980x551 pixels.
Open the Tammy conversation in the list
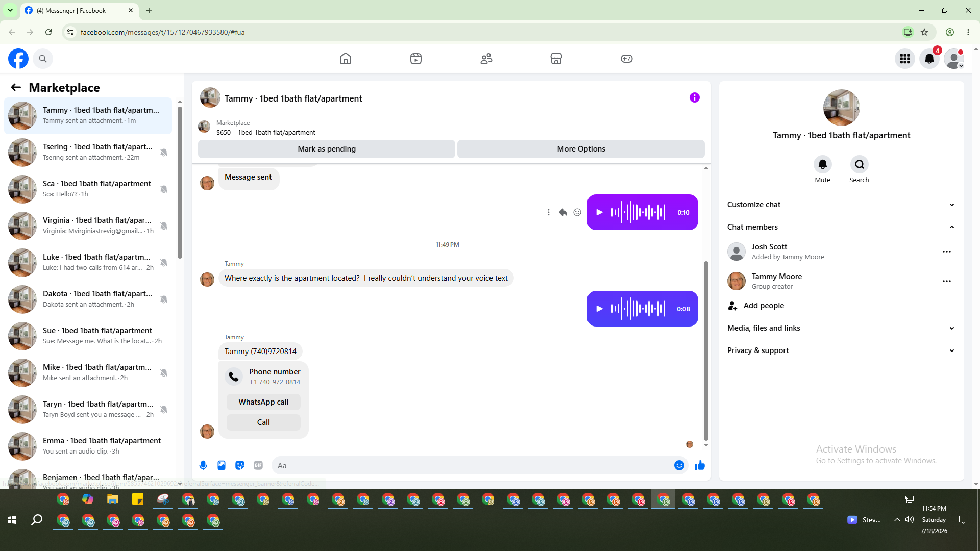pyautogui.click(x=88, y=116)
